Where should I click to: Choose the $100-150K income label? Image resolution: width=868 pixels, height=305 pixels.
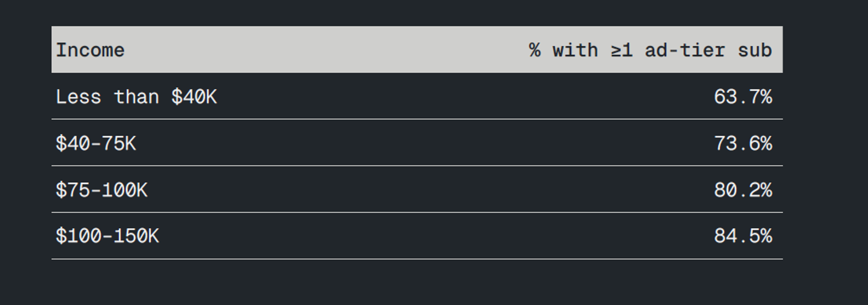tap(107, 236)
